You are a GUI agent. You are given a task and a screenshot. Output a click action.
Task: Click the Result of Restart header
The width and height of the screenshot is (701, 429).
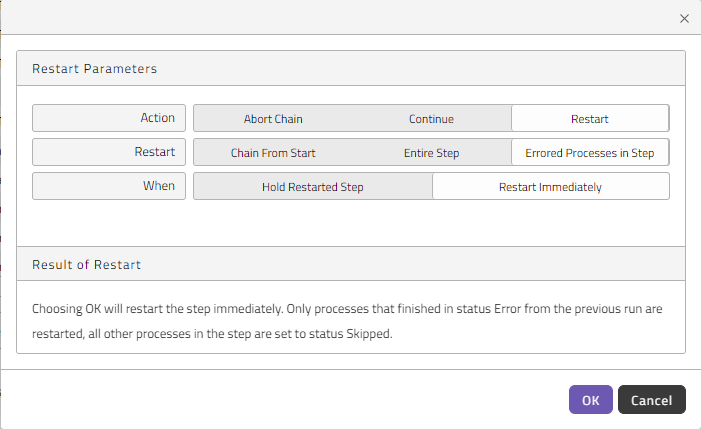click(x=351, y=264)
